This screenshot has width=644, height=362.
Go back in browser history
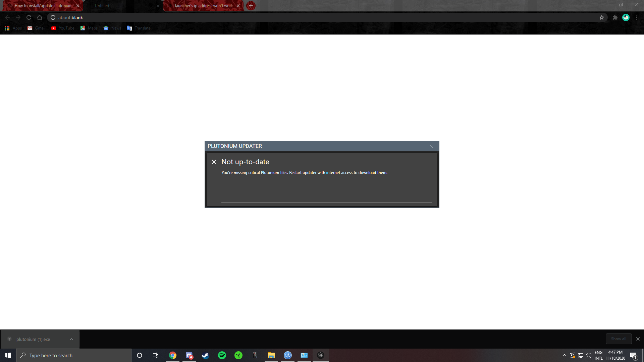7,17
